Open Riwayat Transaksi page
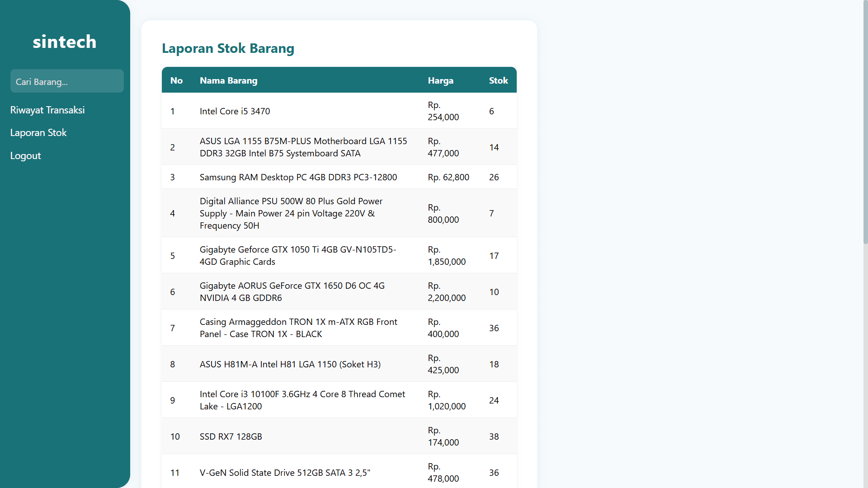 coord(47,110)
